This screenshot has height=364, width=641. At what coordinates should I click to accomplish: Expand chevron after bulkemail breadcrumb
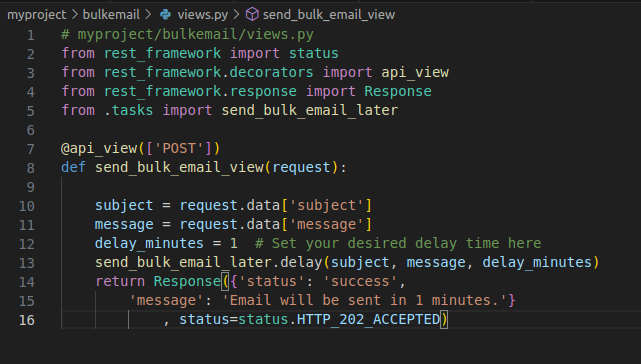point(148,15)
